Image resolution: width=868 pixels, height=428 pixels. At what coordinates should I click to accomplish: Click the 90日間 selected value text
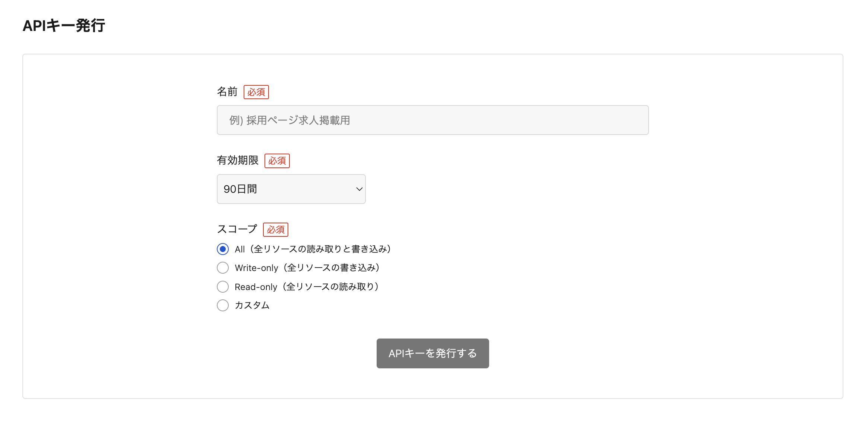pyautogui.click(x=240, y=189)
